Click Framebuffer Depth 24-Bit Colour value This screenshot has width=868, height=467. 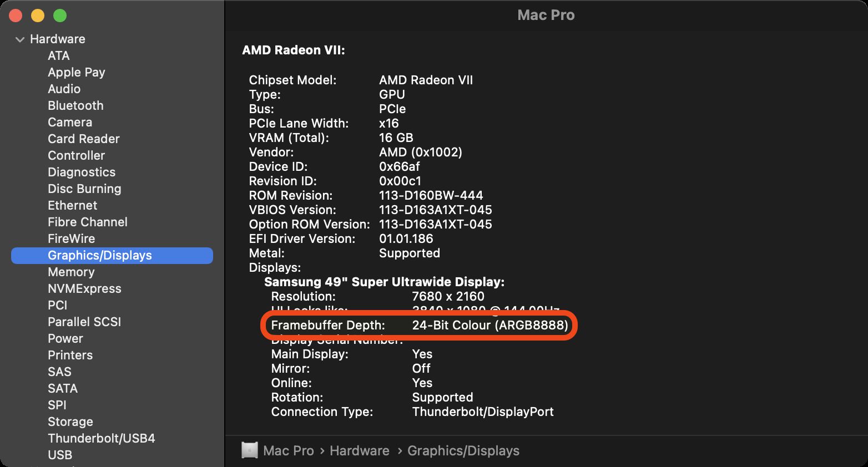490,326
